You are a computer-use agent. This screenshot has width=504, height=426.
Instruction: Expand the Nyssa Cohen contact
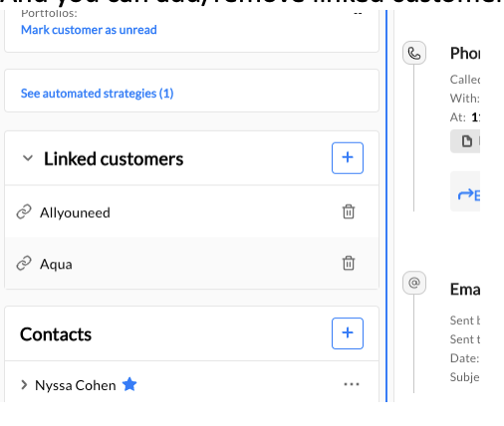click(x=24, y=385)
